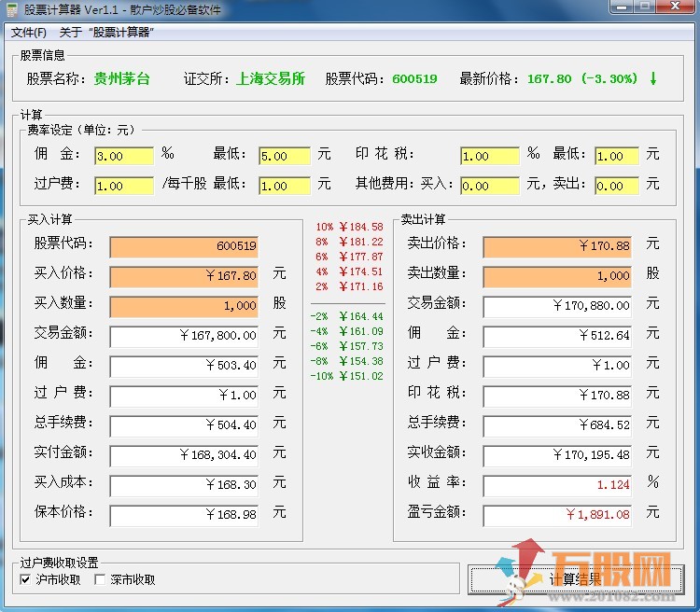Click the 佣金 最低 field 5.00
This screenshot has height=612, width=700.
click(x=285, y=156)
